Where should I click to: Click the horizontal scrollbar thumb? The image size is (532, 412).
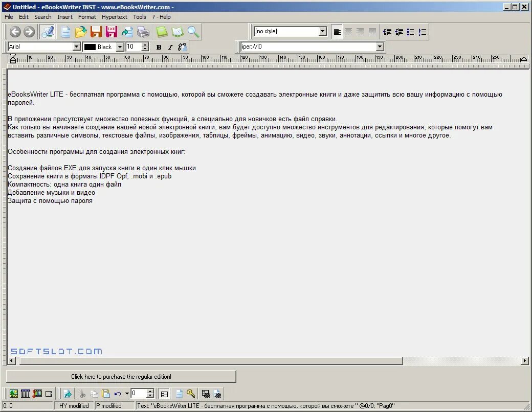pos(211,360)
